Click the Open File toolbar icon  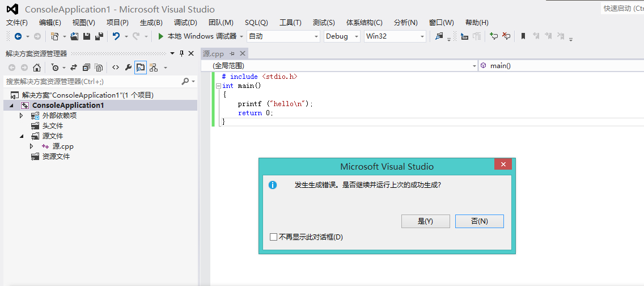[74, 36]
